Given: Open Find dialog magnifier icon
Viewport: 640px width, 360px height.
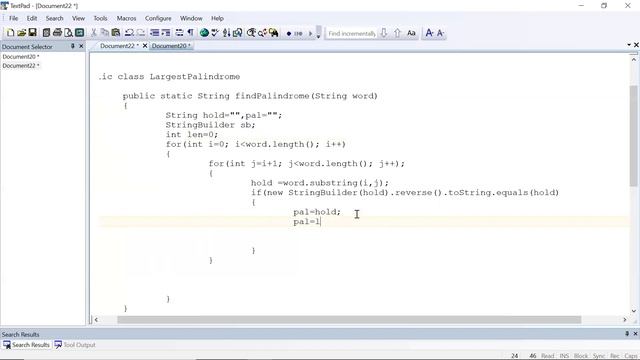Looking at the screenshot, I should pos(251,33).
